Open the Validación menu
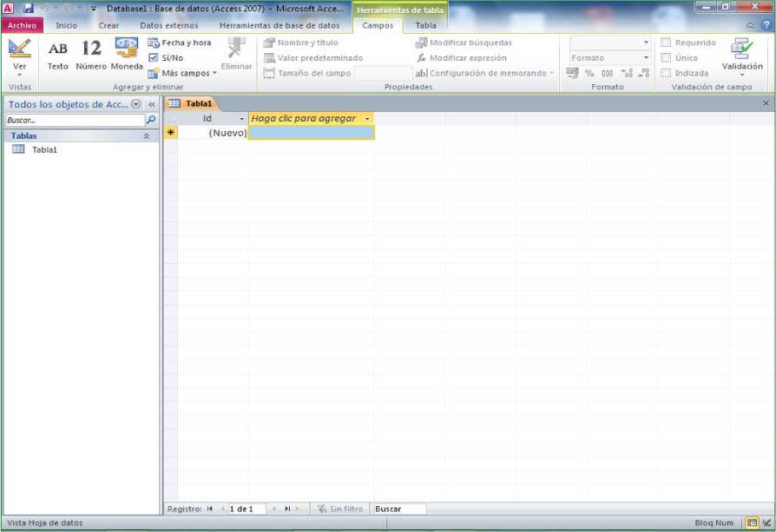 click(742, 57)
